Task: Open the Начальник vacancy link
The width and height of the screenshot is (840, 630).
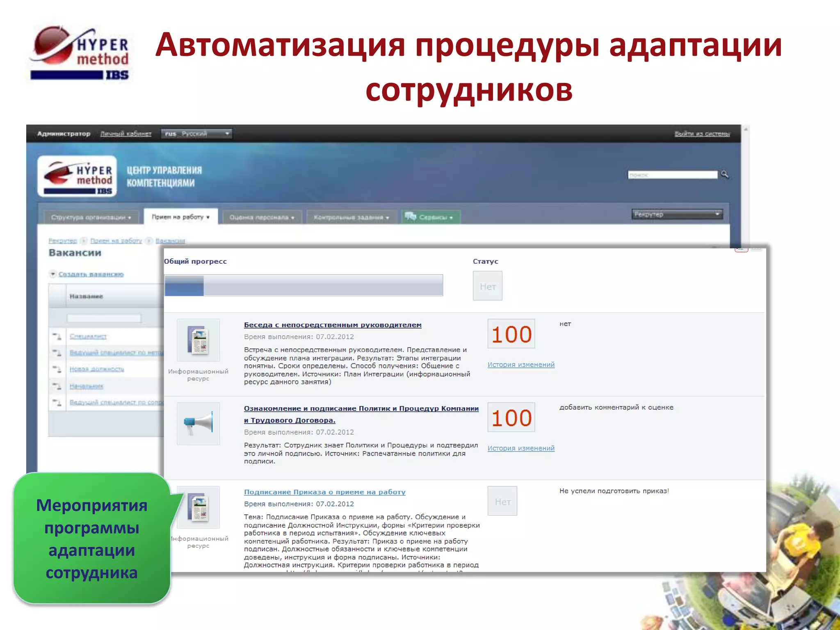Action: [x=87, y=386]
